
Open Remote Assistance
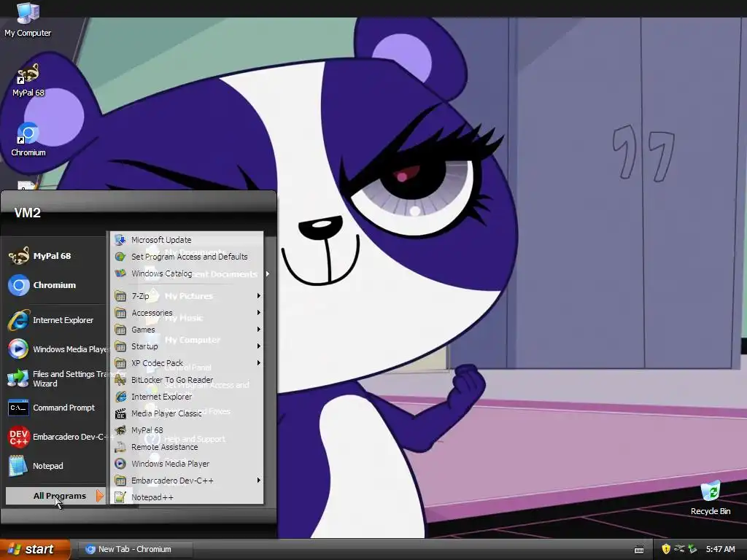point(187,447)
